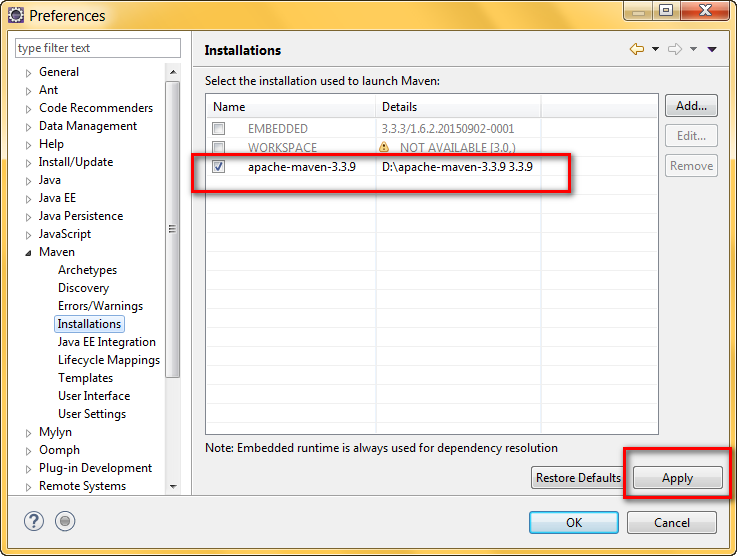Select the Java EE tree item
The height and width of the screenshot is (556, 737).
pyautogui.click(x=57, y=198)
